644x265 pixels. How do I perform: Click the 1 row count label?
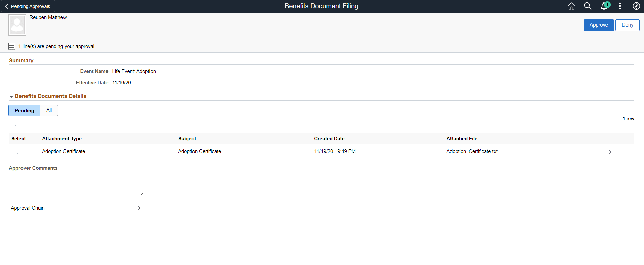(628, 118)
